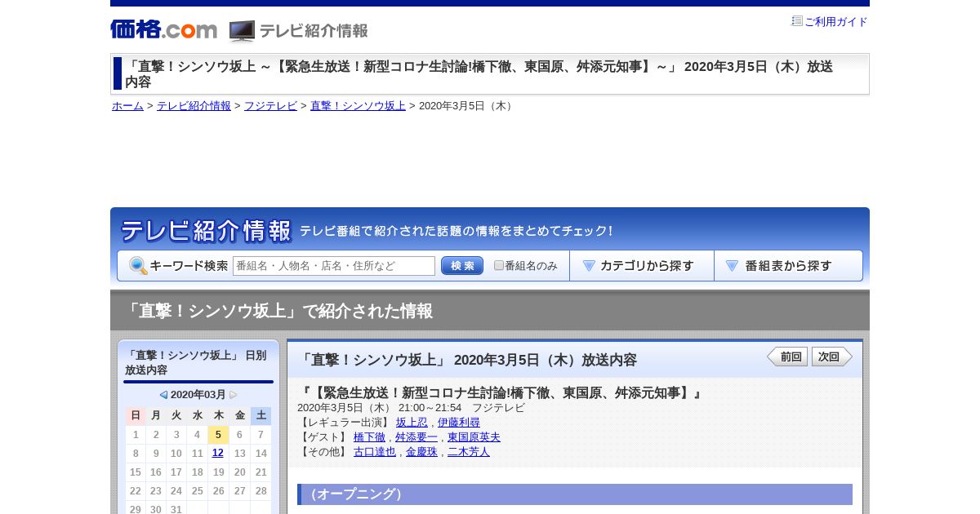Click ホーム breadcrumb link

point(127,106)
